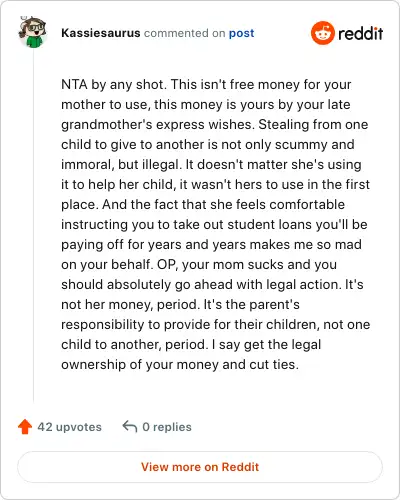Click the word 'NTA' in the comment
Viewport: 400px width, 500px height.
74,84
